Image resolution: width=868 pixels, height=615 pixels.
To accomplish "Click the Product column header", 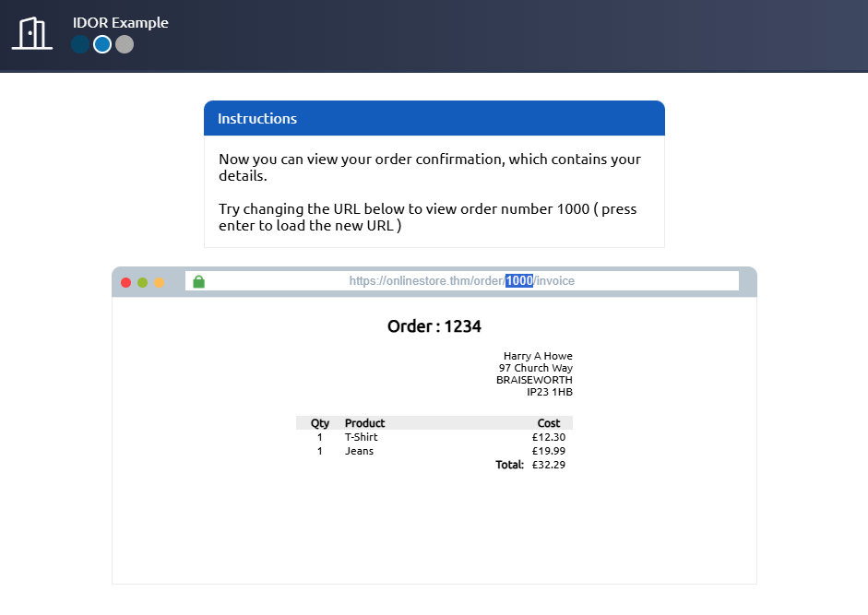I will pyautogui.click(x=364, y=423).
